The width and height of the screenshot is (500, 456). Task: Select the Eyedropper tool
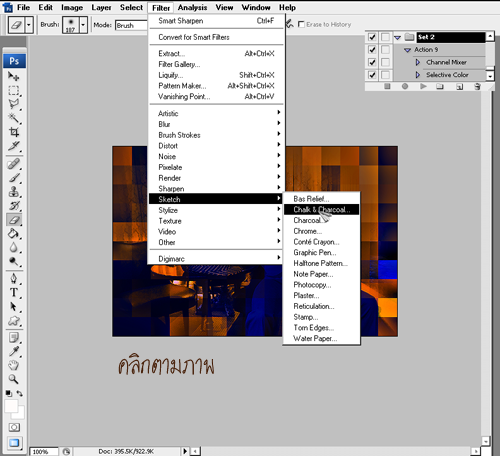coord(14,351)
